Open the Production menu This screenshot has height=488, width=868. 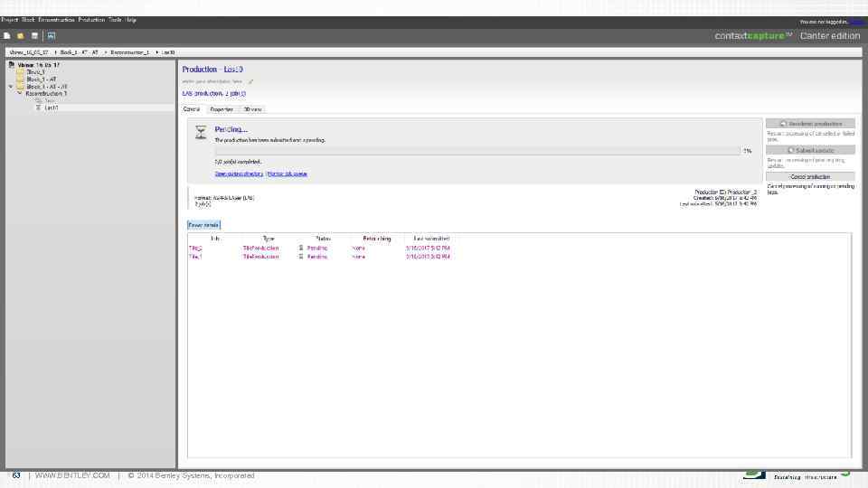pyautogui.click(x=91, y=20)
